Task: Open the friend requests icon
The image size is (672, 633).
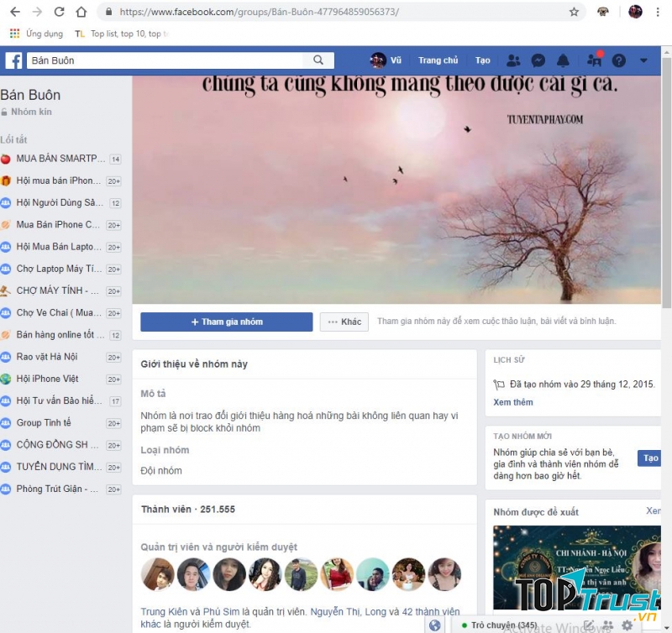Action: point(513,60)
